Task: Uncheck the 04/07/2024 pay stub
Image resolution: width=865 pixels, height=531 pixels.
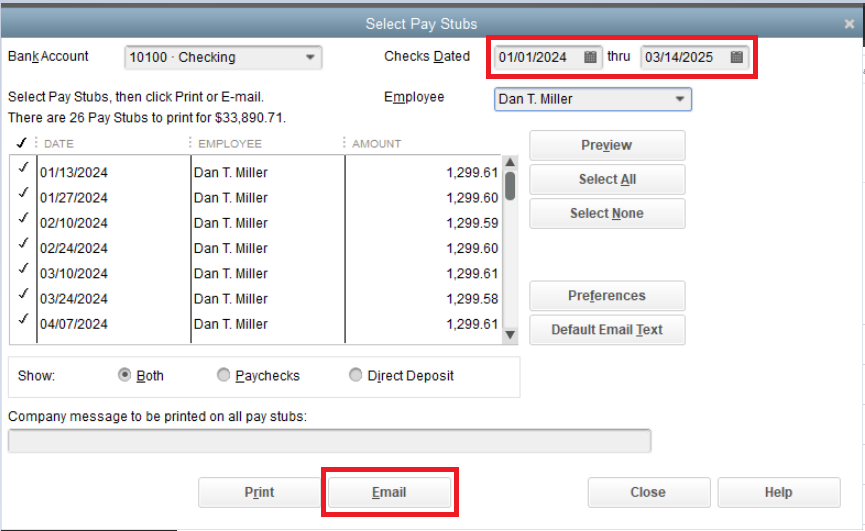Action: [x=23, y=319]
